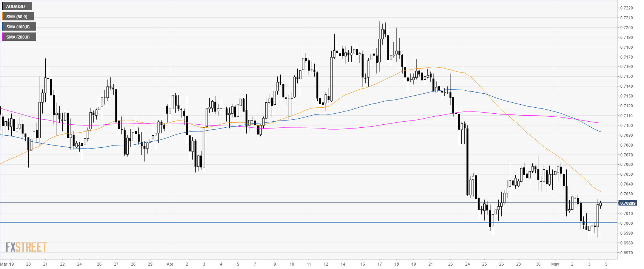644x269 pixels.
Task: Select the Apr label on time axis
Action: 170,264
